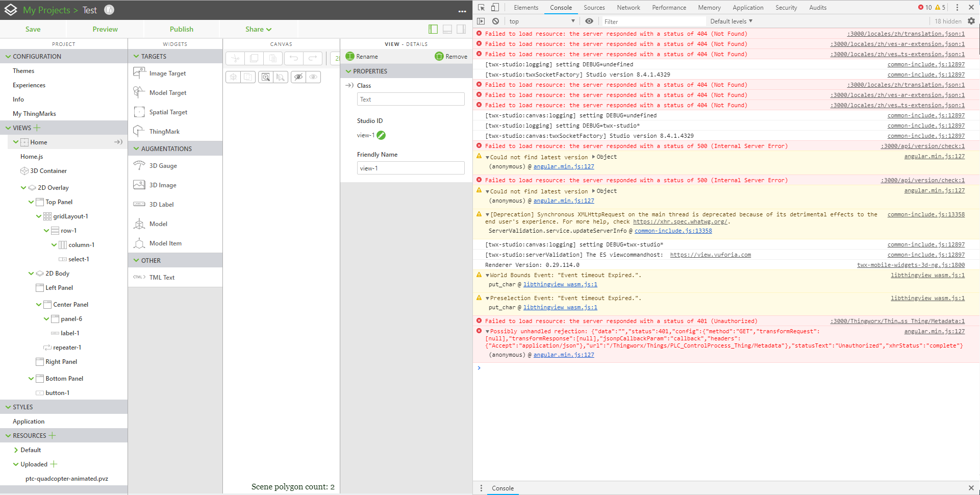Image resolution: width=980 pixels, height=495 pixels.
Task: Toggle console message visibility eye icon
Action: tap(589, 21)
